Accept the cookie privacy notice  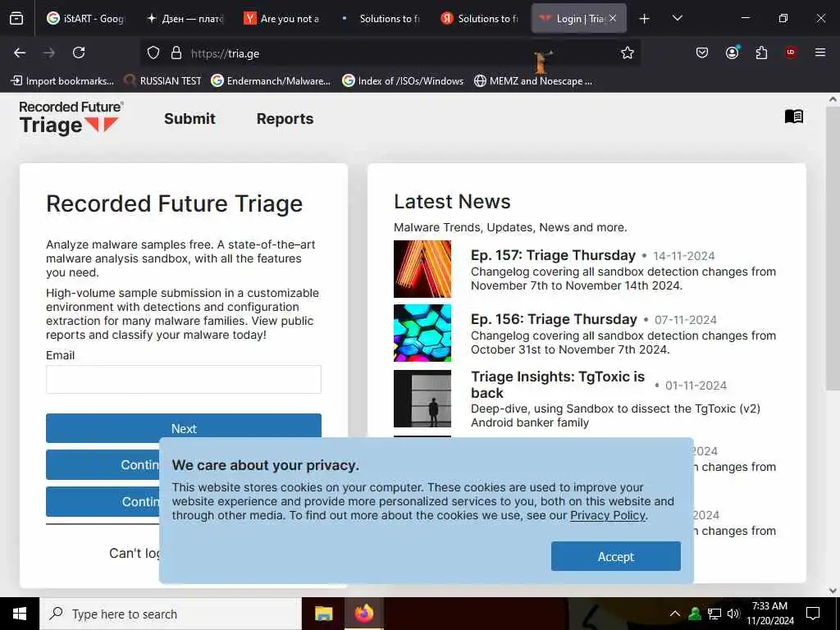click(x=615, y=556)
